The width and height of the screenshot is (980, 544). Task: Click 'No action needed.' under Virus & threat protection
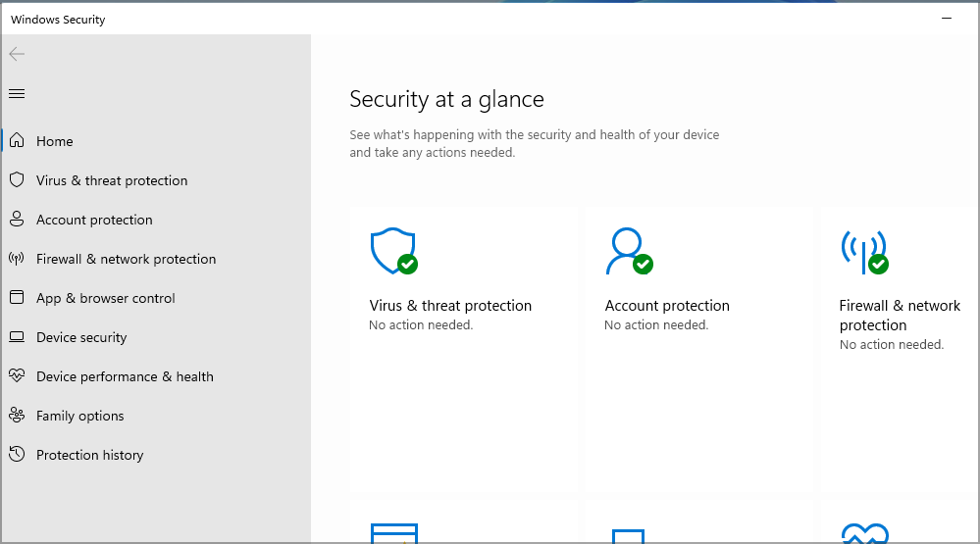click(421, 324)
